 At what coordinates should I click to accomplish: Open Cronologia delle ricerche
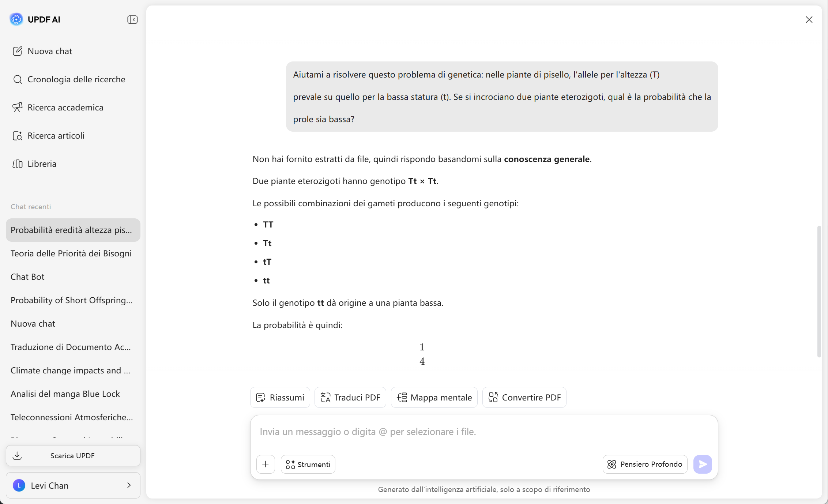pos(76,79)
